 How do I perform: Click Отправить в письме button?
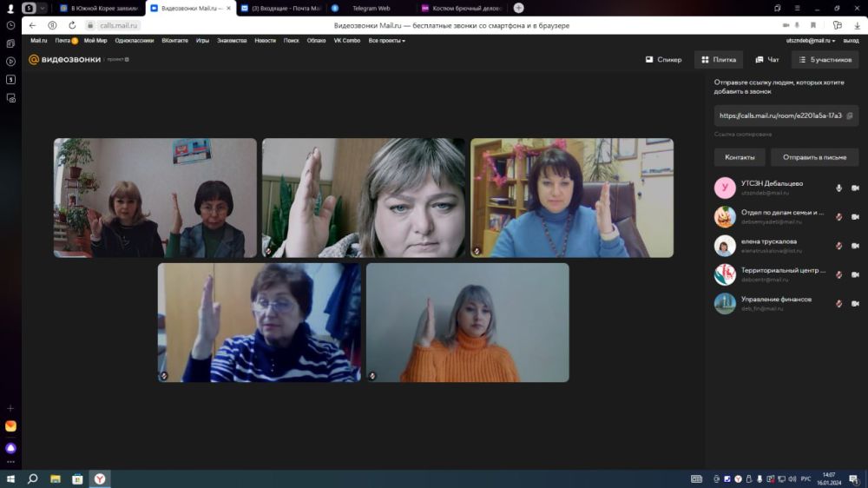click(x=814, y=157)
